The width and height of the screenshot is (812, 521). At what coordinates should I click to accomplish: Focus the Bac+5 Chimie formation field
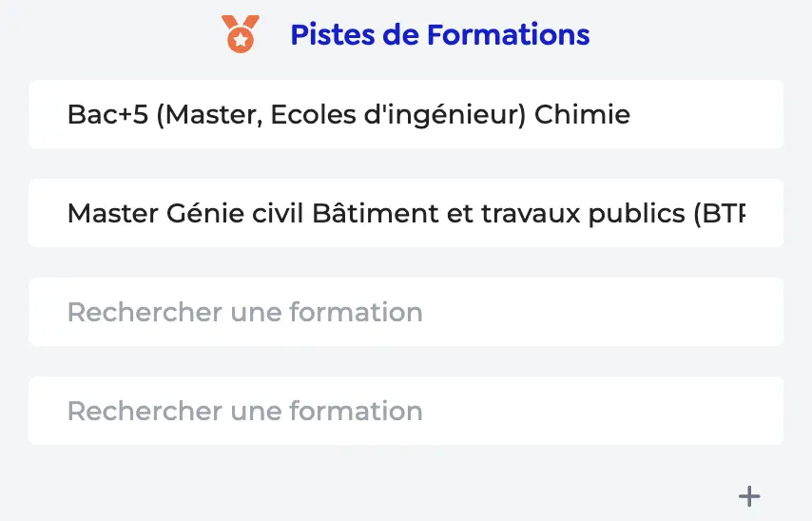pyautogui.click(x=406, y=115)
